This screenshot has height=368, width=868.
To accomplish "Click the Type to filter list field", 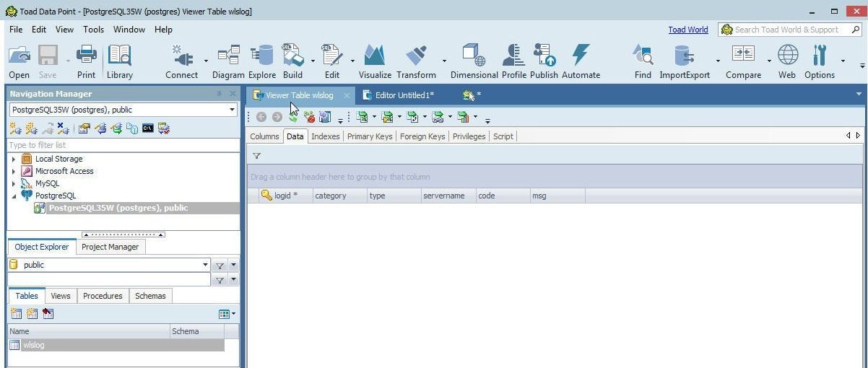I will click(x=123, y=145).
